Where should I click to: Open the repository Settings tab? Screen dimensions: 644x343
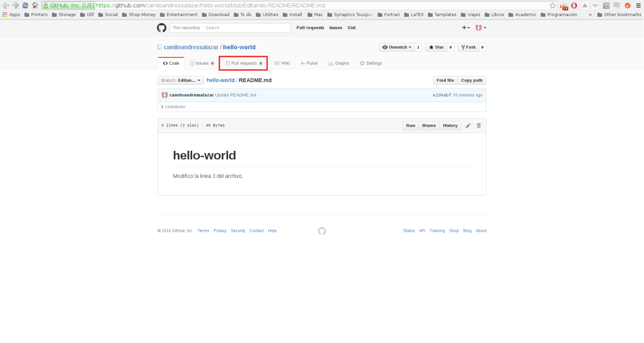[371, 63]
